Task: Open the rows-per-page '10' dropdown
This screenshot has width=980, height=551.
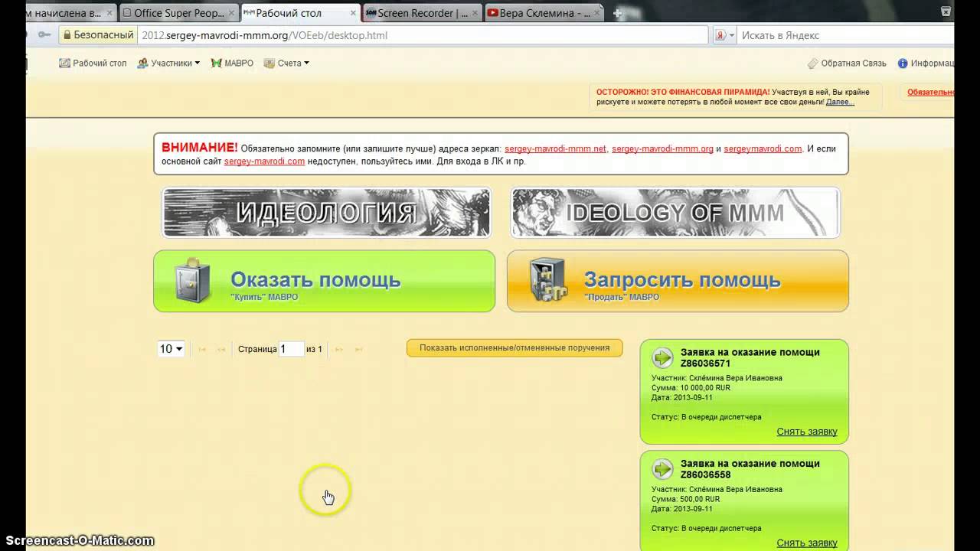Action: [x=171, y=349]
